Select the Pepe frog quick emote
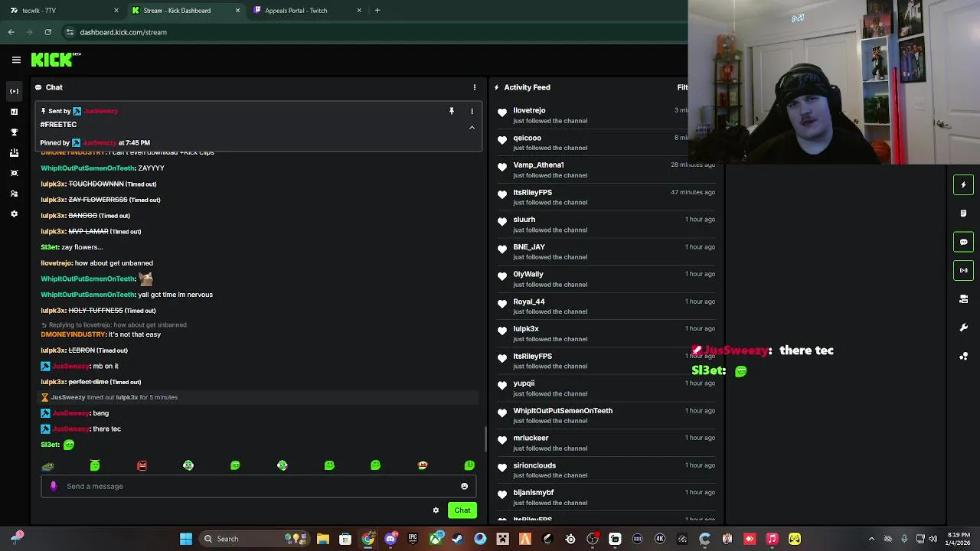This screenshot has width=980, height=551. (x=48, y=465)
